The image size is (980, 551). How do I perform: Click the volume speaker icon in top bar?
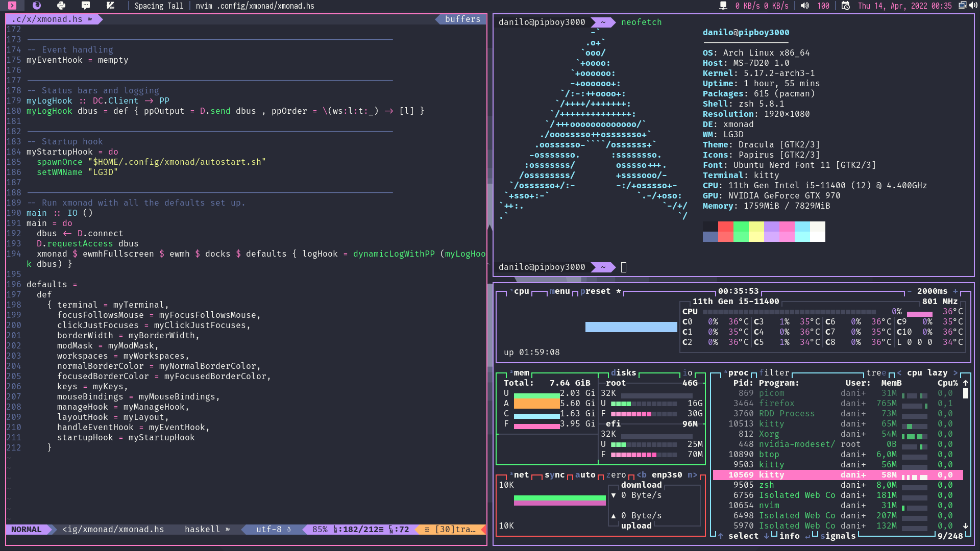point(805,6)
